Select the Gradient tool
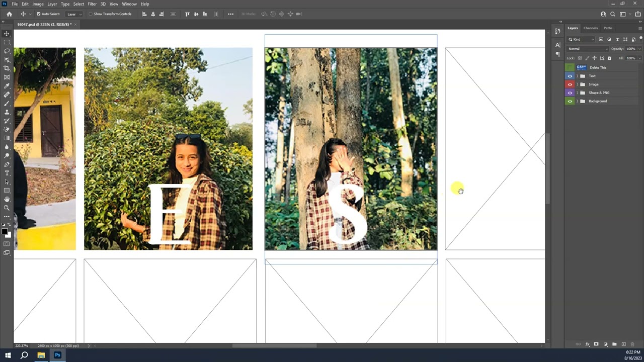Screen dimensions: 644x362 pos(7,138)
